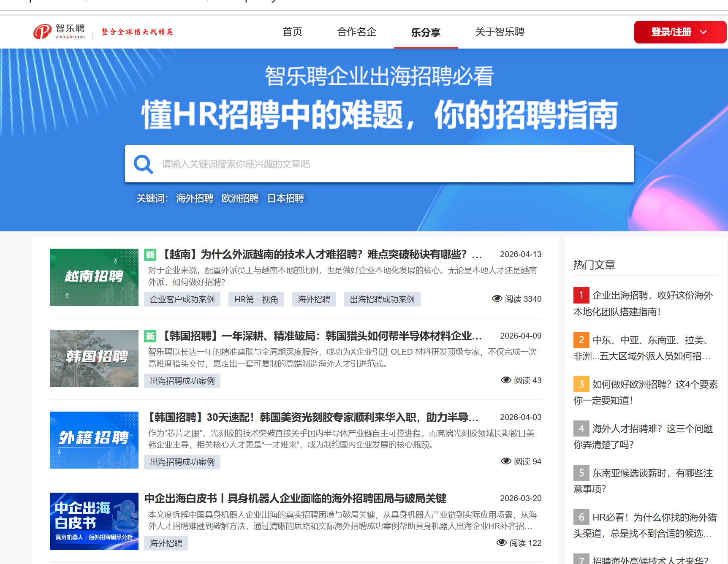Select the 欧洲招聘 keyword link
The width and height of the screenshot is (728, 564).
pos(240,198)
